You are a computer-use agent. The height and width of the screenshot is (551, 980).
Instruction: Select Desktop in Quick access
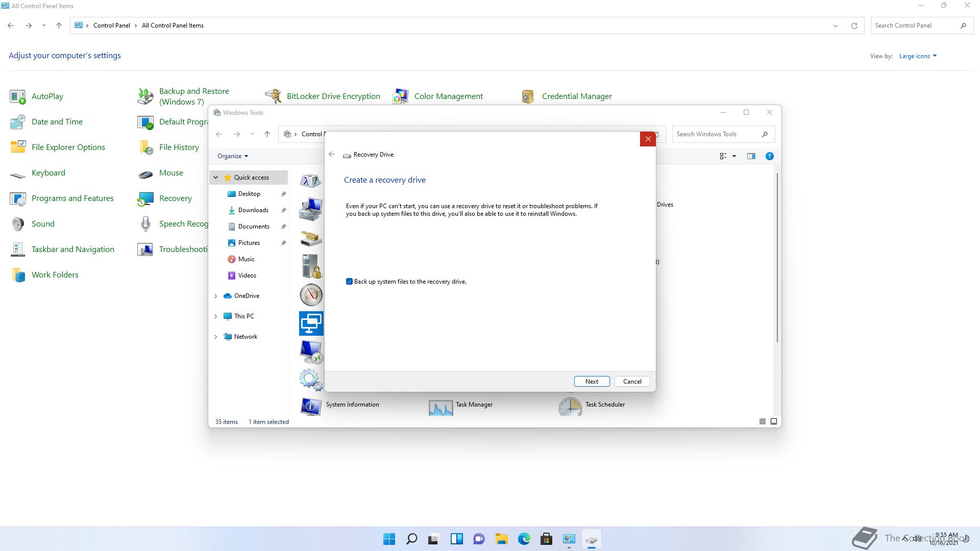(x=249, y=194)
